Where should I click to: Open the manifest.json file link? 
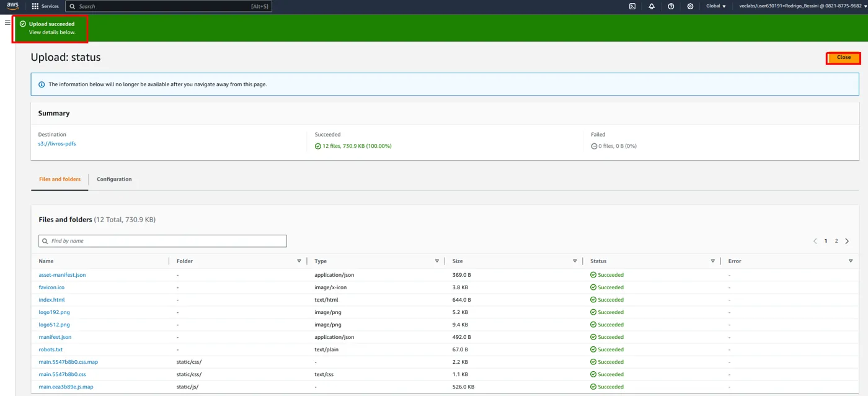pos(55,337)
